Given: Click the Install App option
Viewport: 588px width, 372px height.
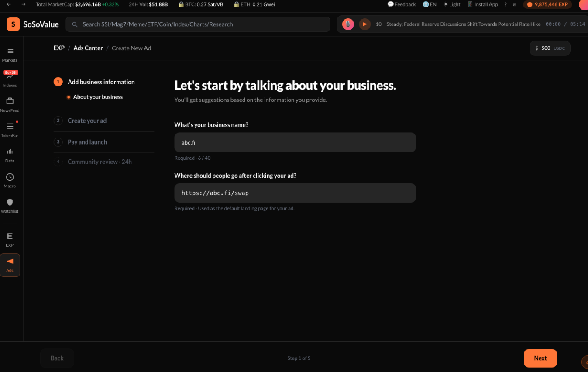Looking at the screenshot, I should 483,4.
